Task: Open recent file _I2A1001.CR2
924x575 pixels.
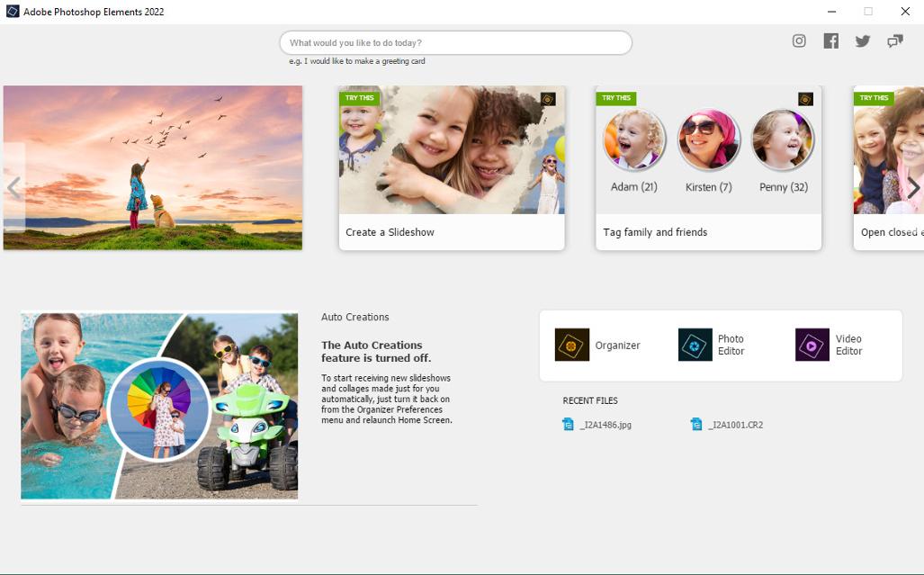Action: pos(735,425)
